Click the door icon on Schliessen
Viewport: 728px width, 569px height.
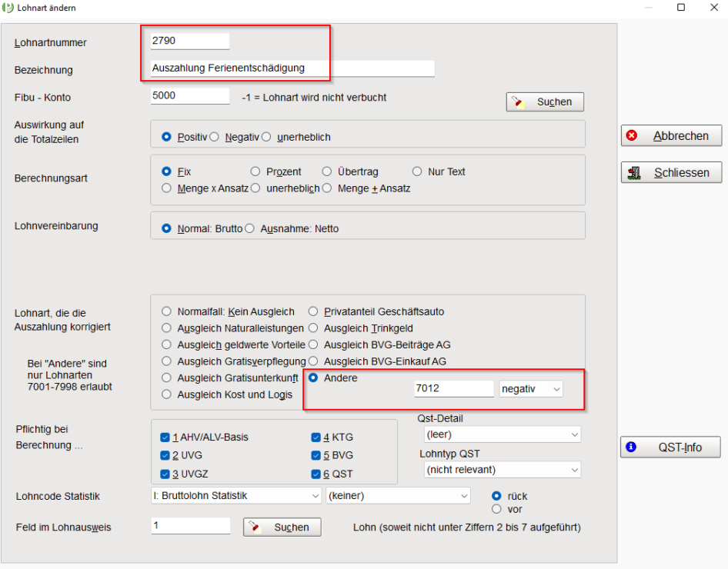(634, 173)
